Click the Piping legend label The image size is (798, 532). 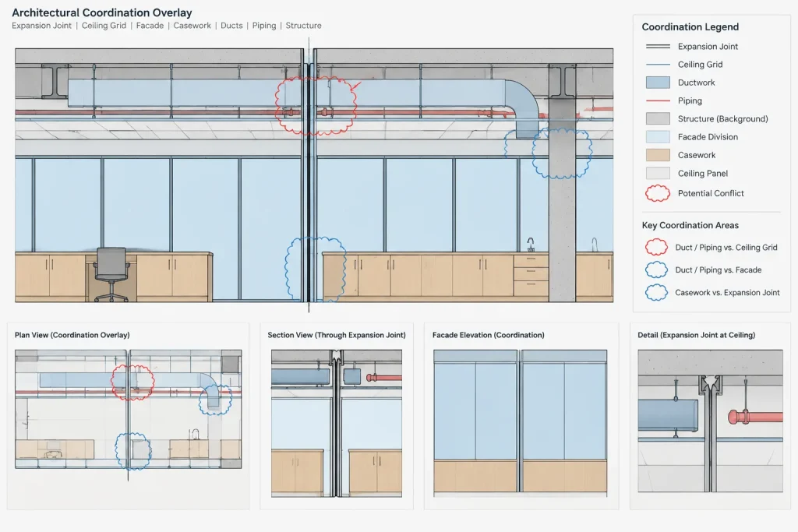690,100
